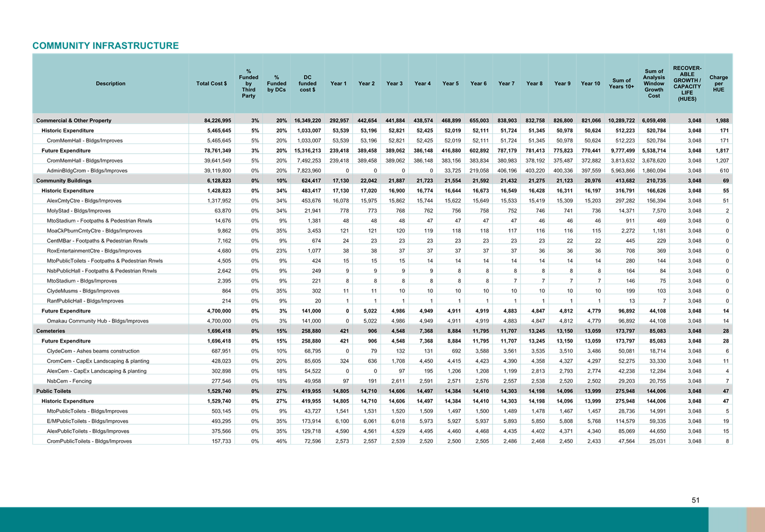The image size is (765, 532).
Task: Click AdminBldgCrom - Bldgs/Improves row label
Action: click(x=87, y=170)
